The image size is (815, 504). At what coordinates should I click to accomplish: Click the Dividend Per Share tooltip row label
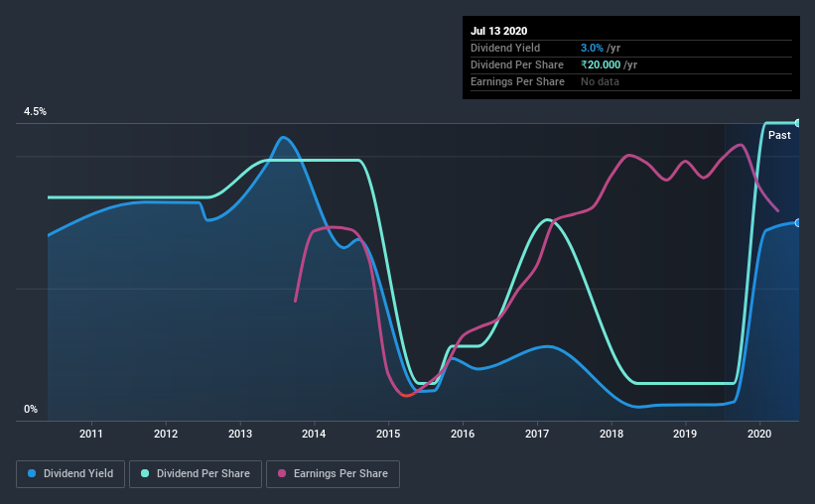pyautogui.click(x=517, y=64)
